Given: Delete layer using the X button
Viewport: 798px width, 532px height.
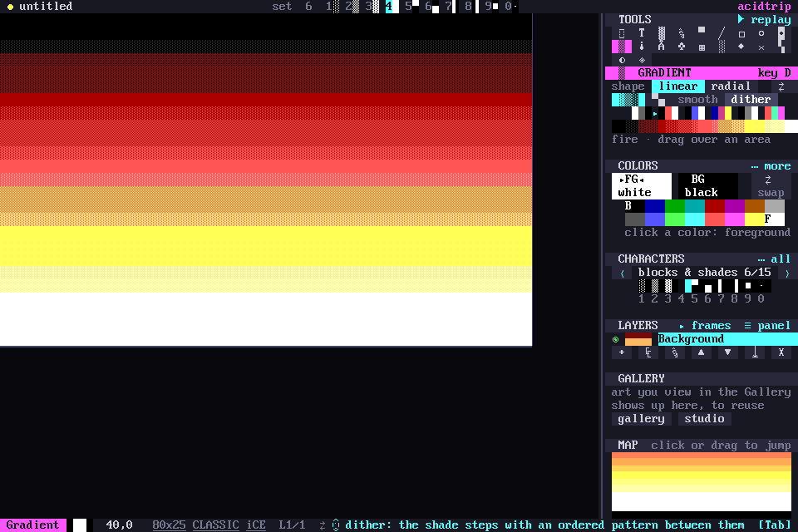Looking at the screenshot, I should [x=781, y=352].
